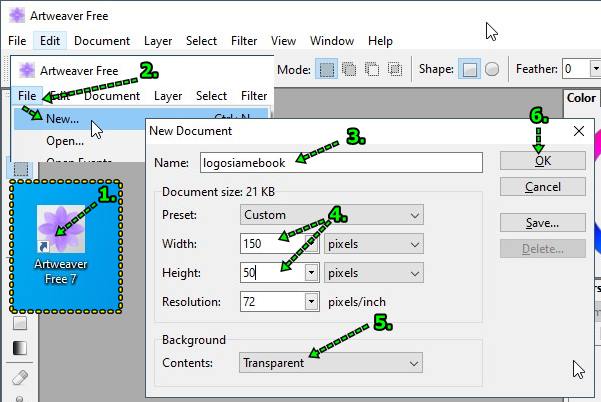Click the Name field containing logosiamebook
This screenshot has height=402, width=601.
pos(341,162)
